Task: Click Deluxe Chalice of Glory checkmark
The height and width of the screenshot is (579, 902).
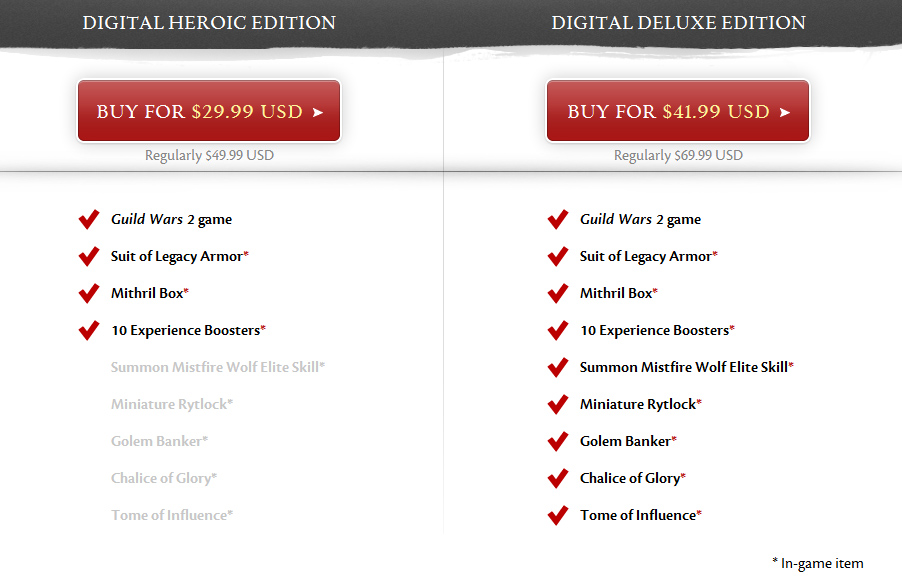Action: [558, 478]
